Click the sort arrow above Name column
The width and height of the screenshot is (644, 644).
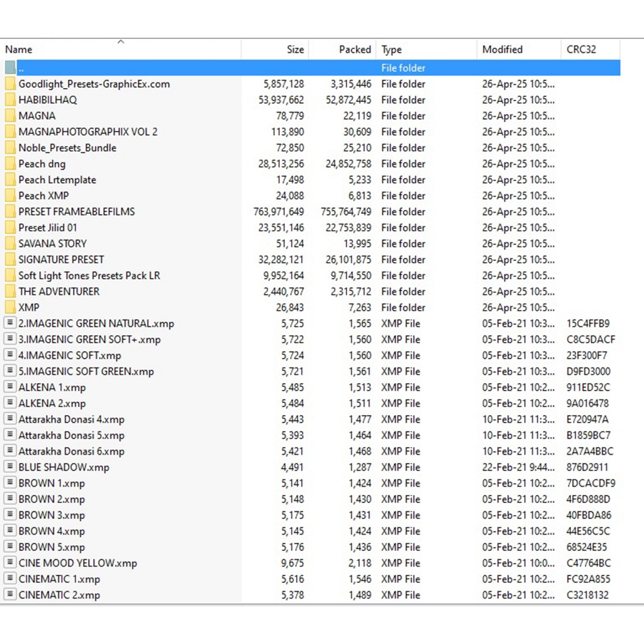tap(121, 42)
